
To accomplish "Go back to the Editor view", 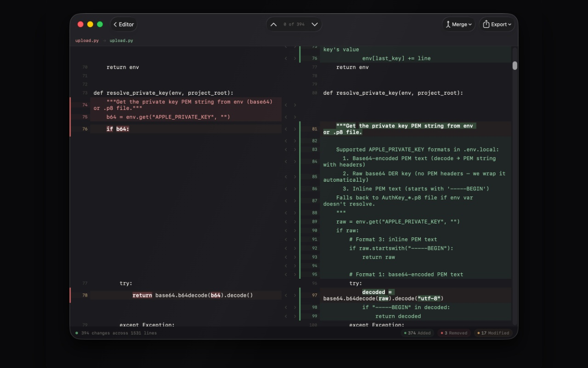I will [124, 24].
